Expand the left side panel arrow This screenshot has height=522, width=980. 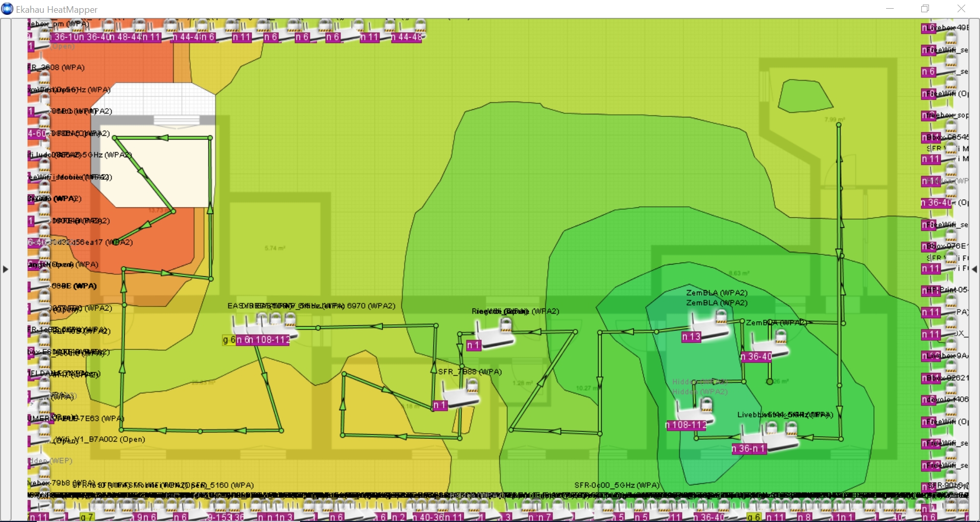coord(5,269)
